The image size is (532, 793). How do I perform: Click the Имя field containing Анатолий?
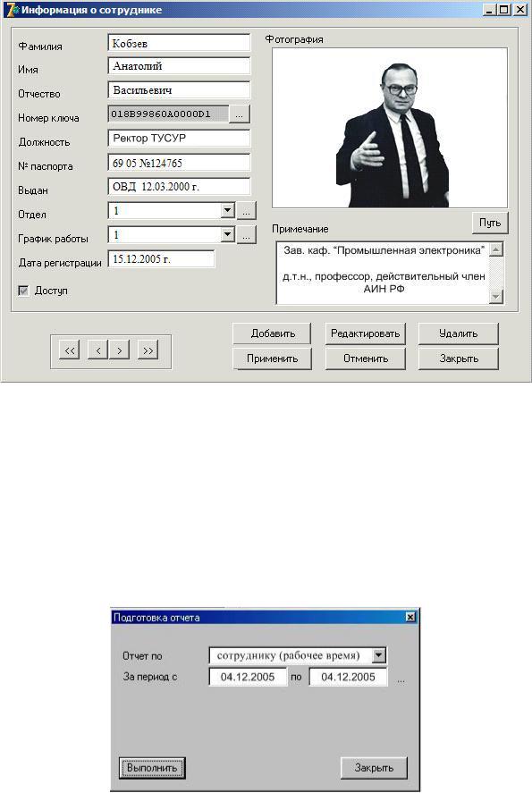point(179,66)
